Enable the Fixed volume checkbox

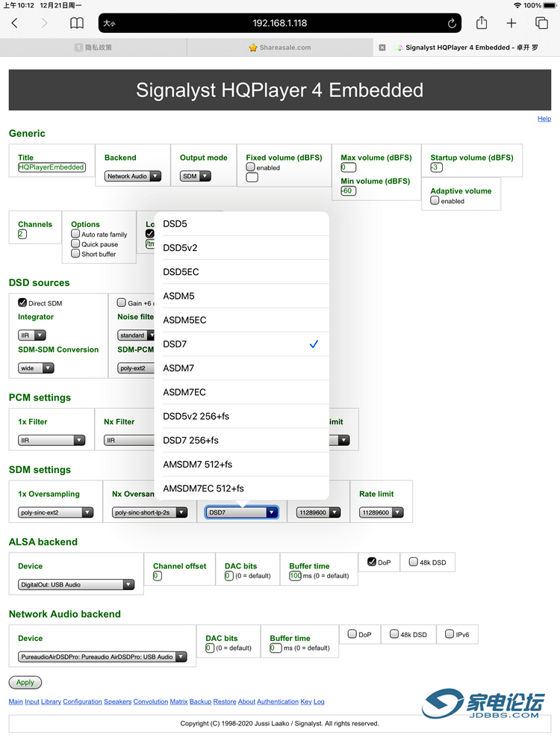(x=250, y=167)
